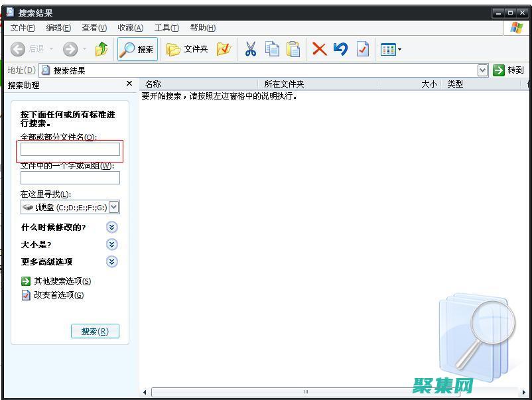Screen dimensions: 532x400
Task: Click the 搜索(R) search button
Action: (x=95, y=331)
